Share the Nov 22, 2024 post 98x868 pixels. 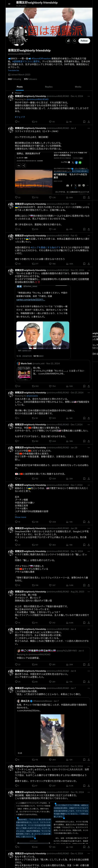(x=89, y=386)
